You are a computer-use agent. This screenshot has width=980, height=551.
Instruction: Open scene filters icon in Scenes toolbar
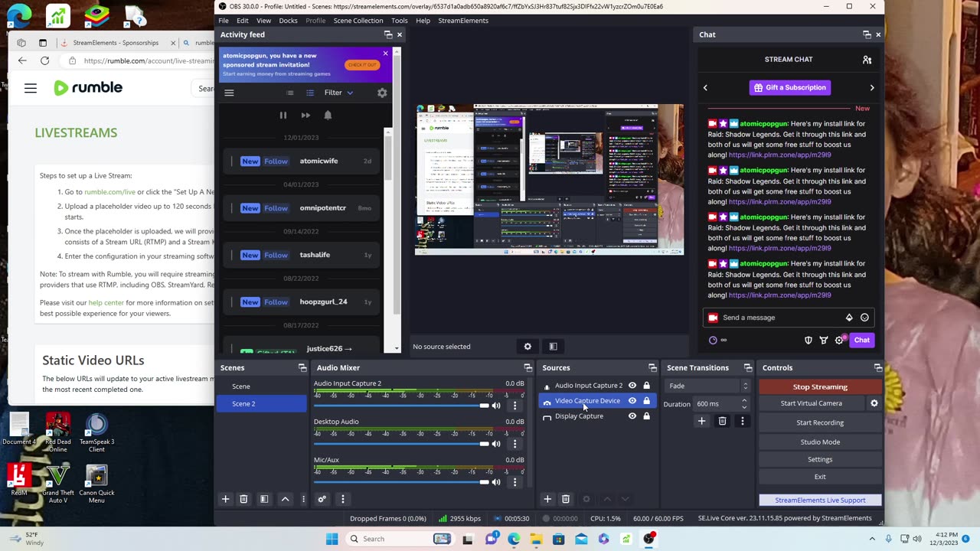pos(264,499)
